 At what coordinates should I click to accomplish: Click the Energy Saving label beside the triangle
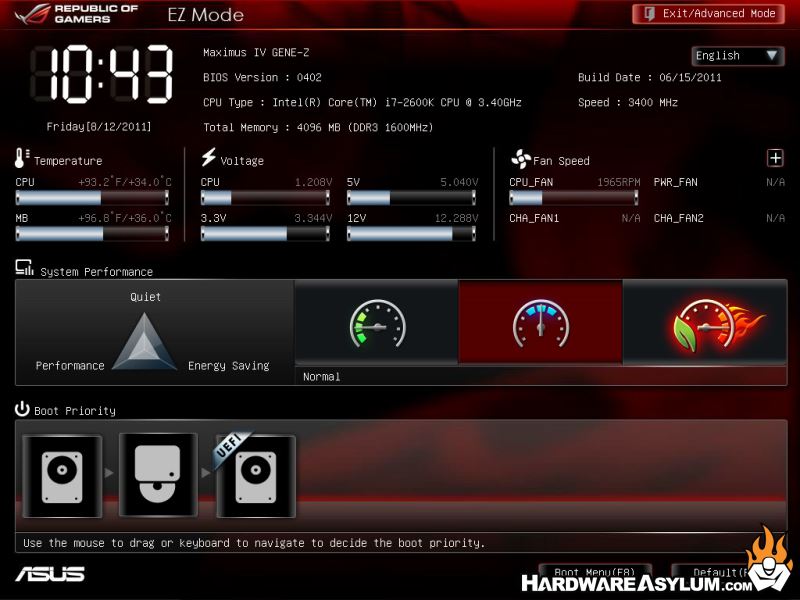[229, 366]
